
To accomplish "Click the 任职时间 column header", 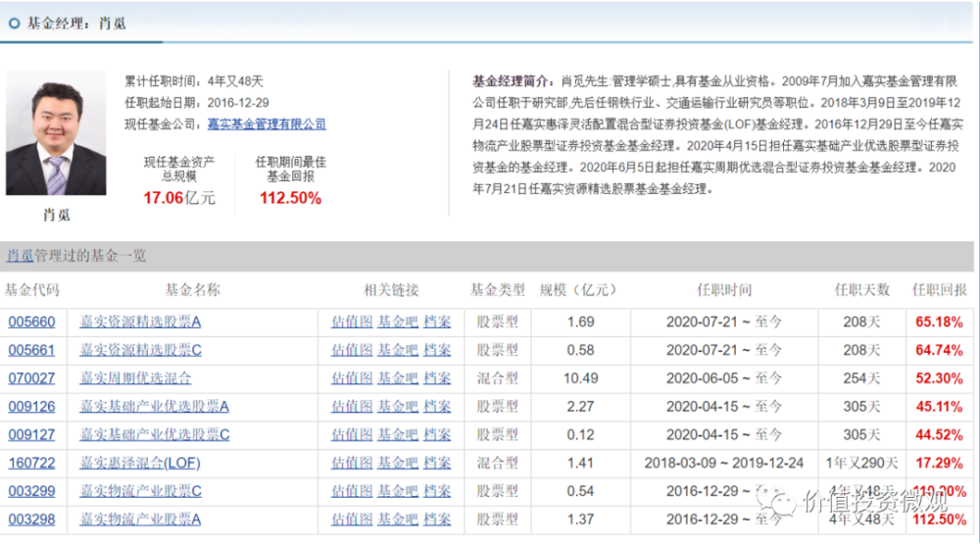I will (724, 290).
